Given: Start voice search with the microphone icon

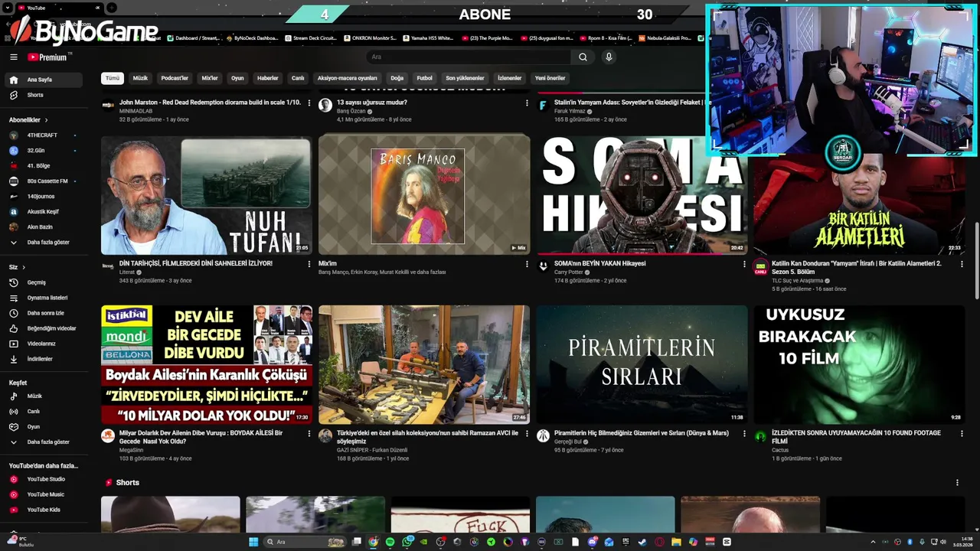Looking at the screenshot, I should 609,57.
